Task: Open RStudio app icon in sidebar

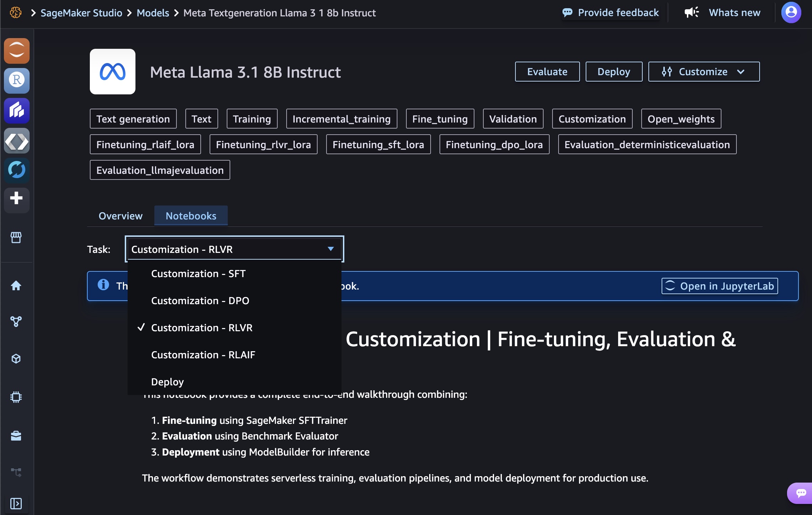Action: 16,80
